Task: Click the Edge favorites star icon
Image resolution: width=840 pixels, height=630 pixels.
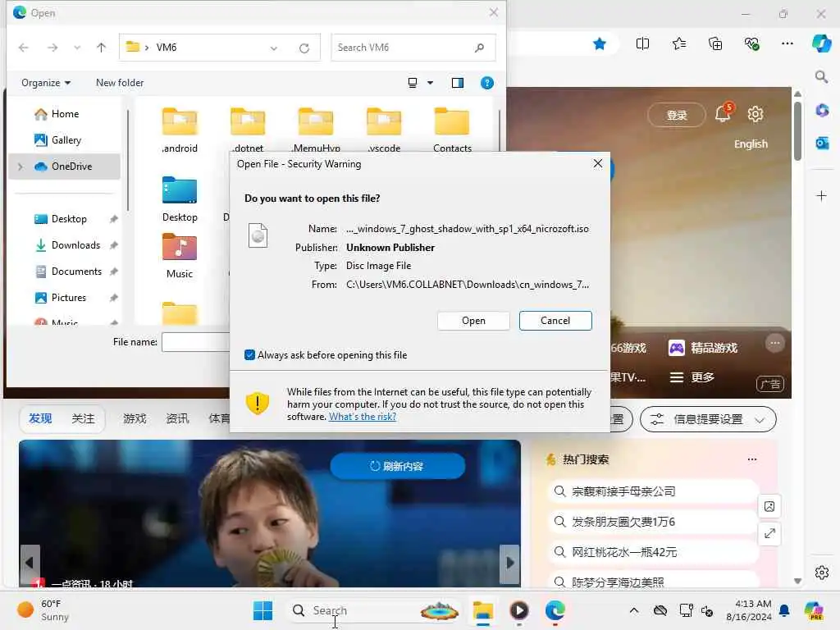Action: [600, 44]
